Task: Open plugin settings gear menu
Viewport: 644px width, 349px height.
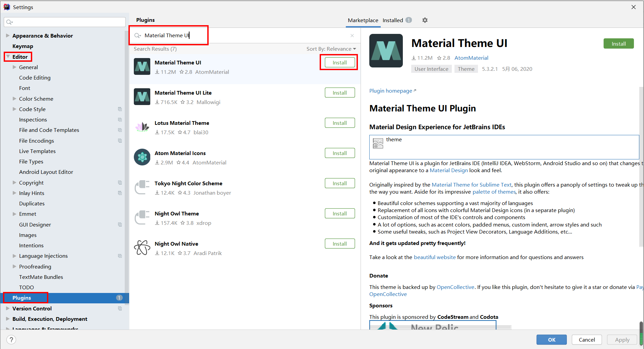Action: [425, 20]
